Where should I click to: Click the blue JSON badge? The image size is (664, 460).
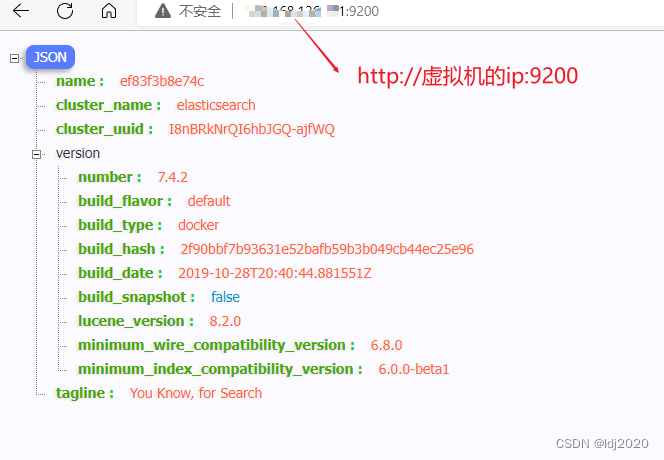(50, 57)
